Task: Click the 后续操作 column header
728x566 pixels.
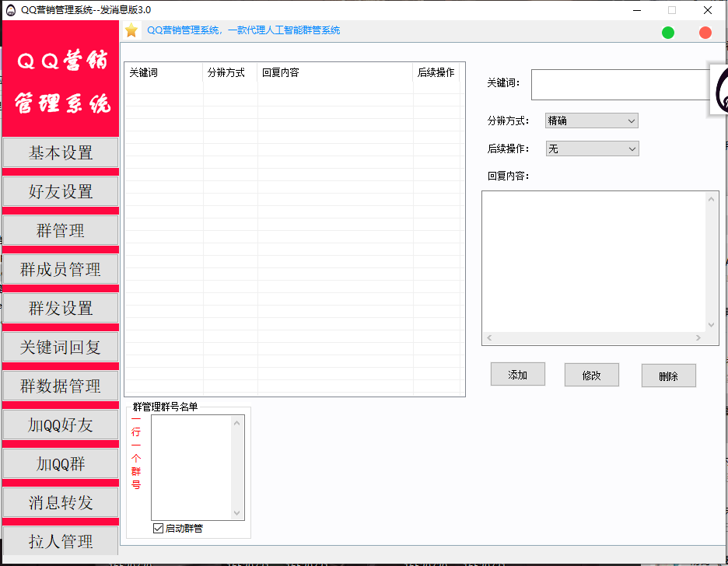Action: (x=436, y=73)
